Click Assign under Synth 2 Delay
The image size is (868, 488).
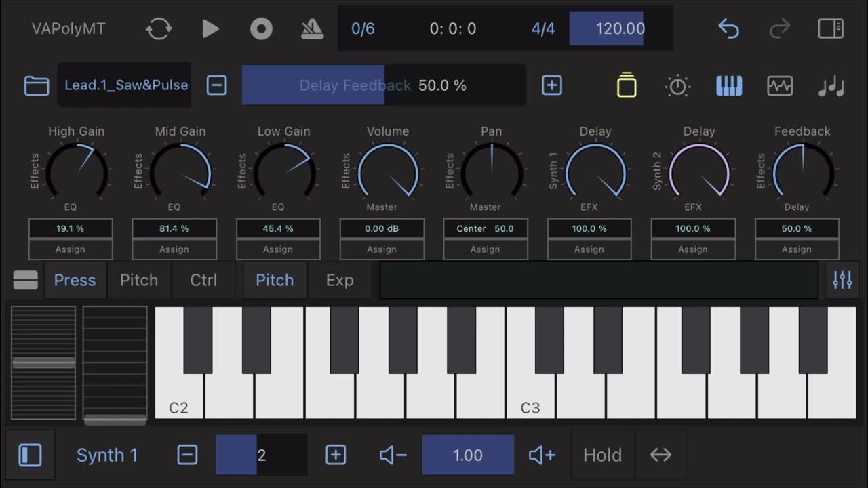click(693, 249)
